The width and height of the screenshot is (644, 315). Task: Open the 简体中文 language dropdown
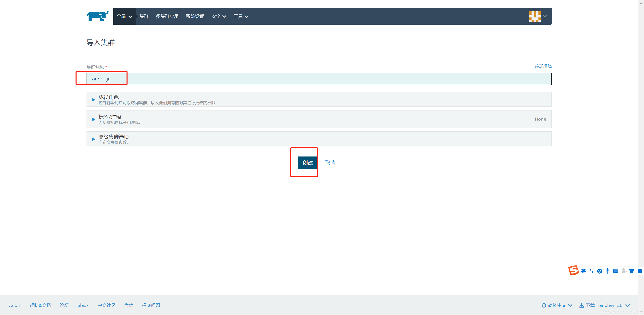point(557,305)
